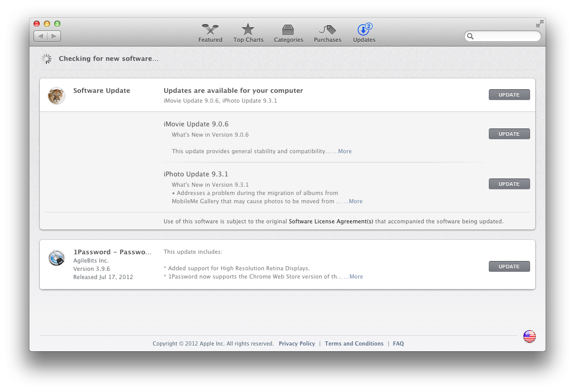Image resolution: width=575 pixels, height=392 pixels.
Task: Expand More for 1Password update notes
Action: coord(354,276)
